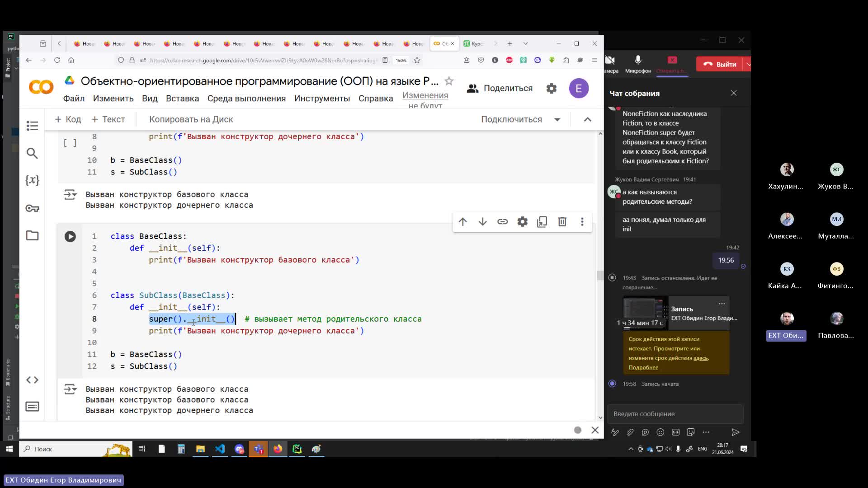Open emoji picker in chat
The width and height of the screenshot is (868, 488).
[x=660, y=432]
